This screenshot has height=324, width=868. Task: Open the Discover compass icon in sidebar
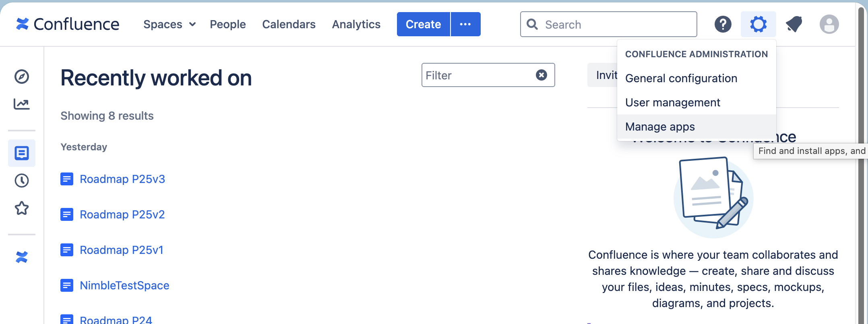[22, 77]
